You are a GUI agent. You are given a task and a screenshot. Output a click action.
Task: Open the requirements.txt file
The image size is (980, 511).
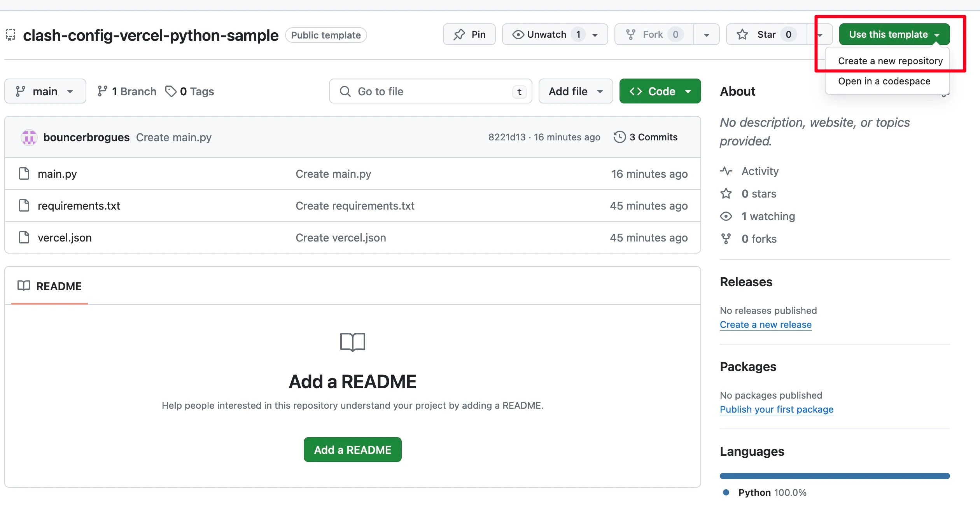point(79,206)
